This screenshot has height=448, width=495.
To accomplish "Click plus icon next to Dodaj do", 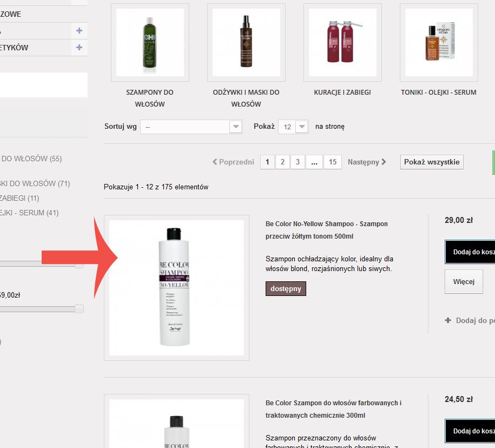I will coord(448,320).
